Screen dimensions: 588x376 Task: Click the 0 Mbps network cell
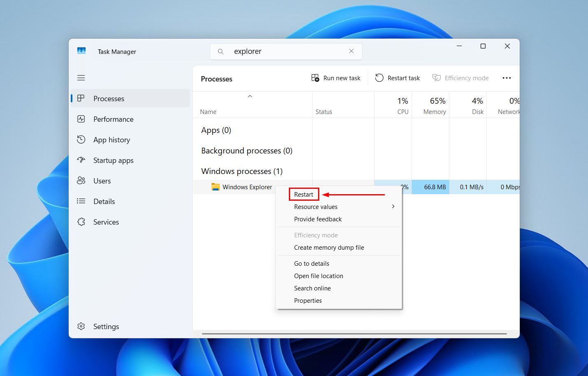pos(503,187)
